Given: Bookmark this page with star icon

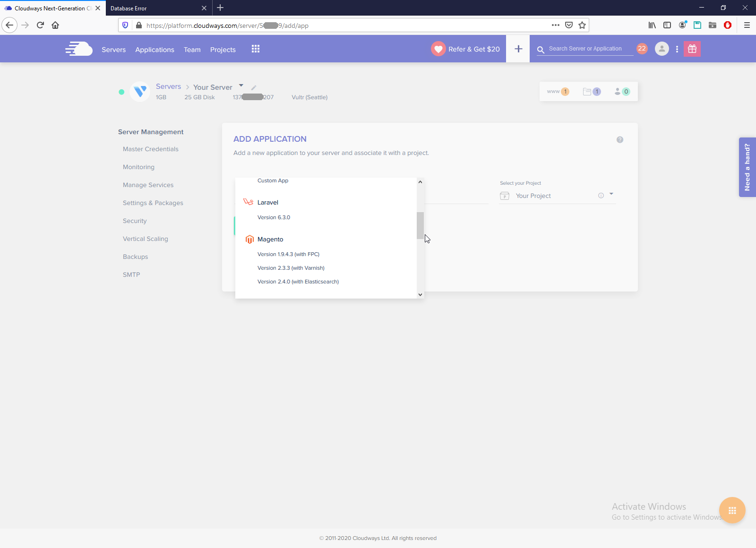Looking at the screenshot, I should tap(582, 26).
